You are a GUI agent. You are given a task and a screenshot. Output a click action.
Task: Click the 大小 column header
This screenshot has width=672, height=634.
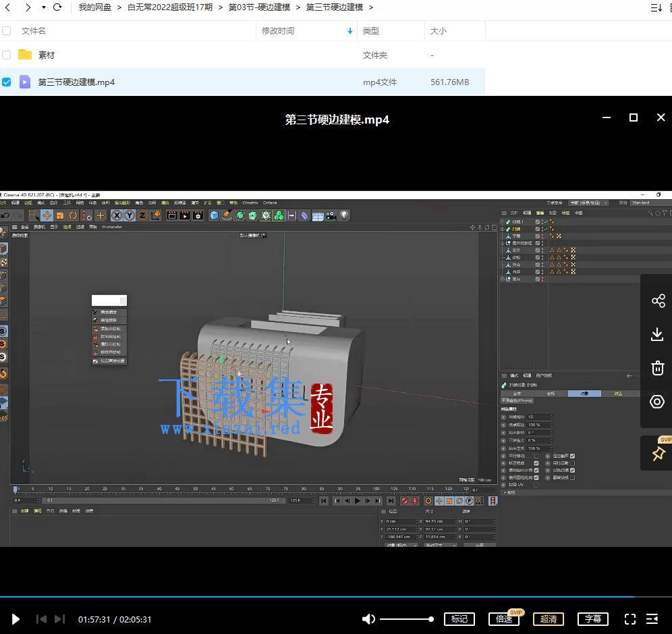pyautogui.click(x=438, y=31)
